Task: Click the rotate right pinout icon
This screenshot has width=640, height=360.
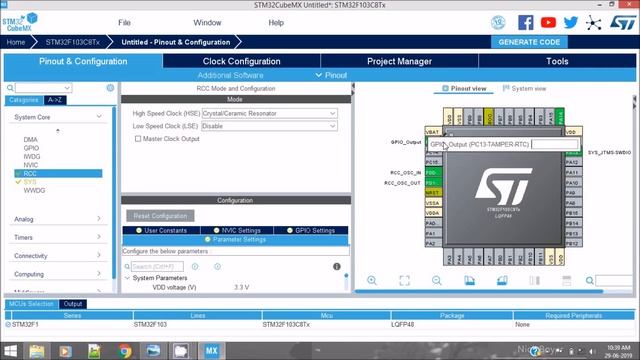Action: pyautogui.click(x=502, y=280)
